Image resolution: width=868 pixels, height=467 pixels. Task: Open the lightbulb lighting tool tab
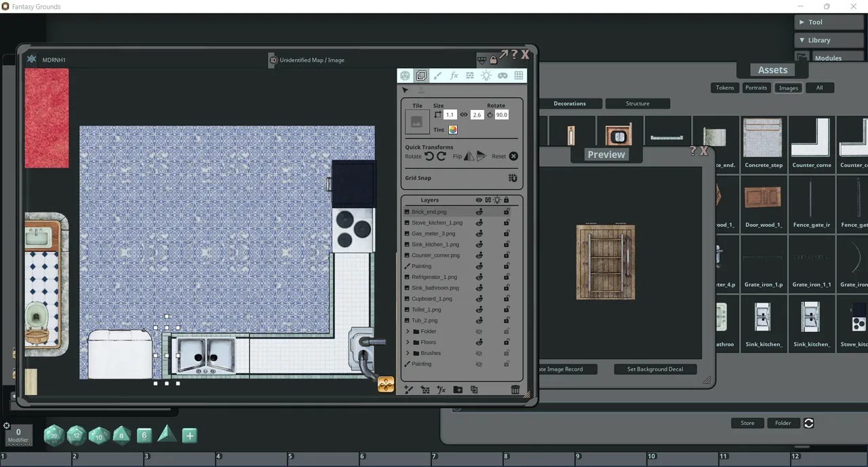click(x=486, y=75)
